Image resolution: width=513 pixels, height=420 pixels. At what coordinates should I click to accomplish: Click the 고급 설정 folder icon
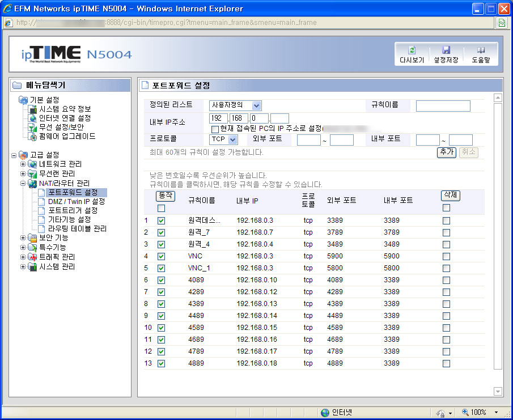[x=23, y=155]
